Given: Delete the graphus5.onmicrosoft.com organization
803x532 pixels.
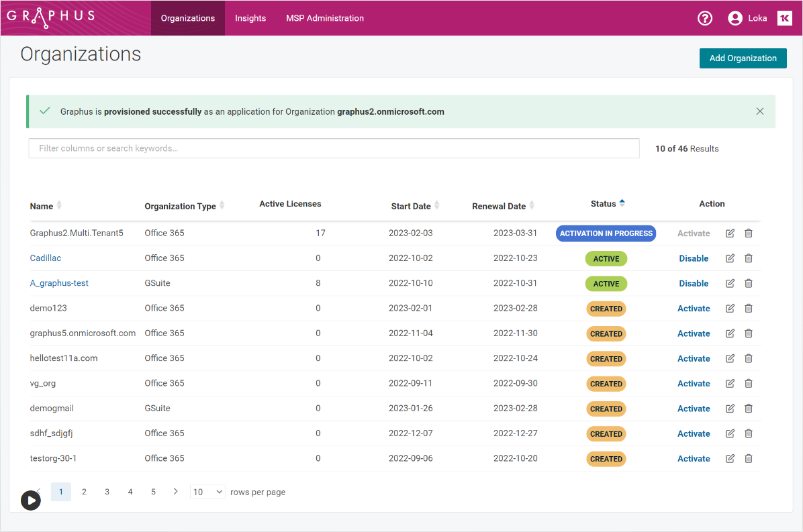Looking at the screenshot, I should pos(748,333).
